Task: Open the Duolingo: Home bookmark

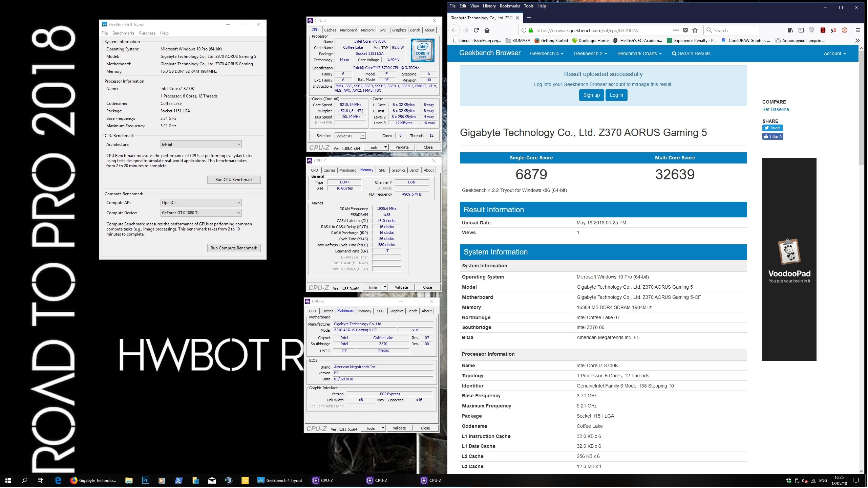Action: [591, 41]
